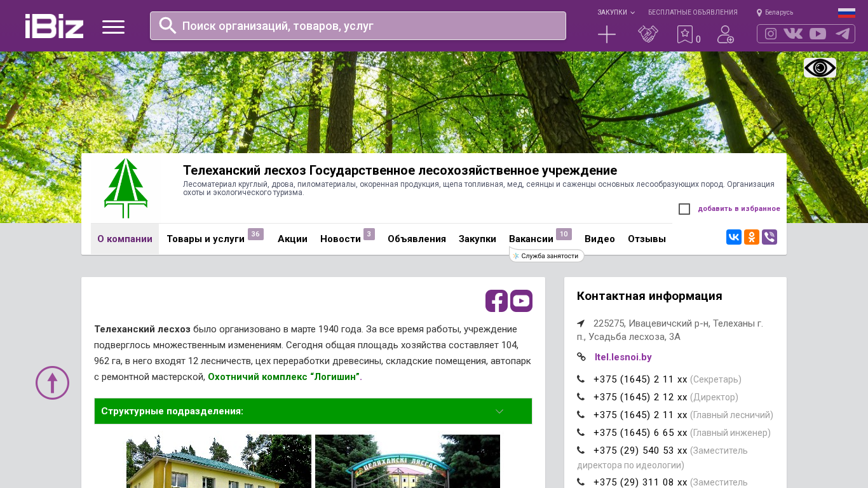Click the Директор phone number
868x488 pixels.
[641, 397]
